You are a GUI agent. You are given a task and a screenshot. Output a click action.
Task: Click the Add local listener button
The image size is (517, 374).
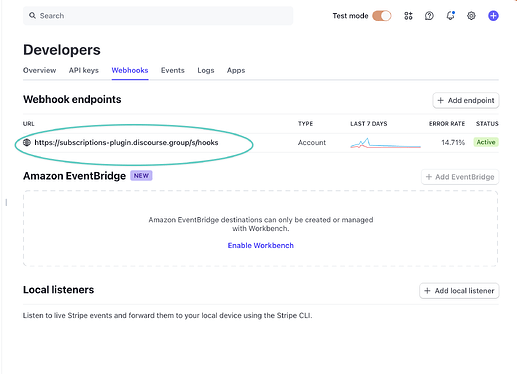pyautogui.click(x=459, y=291)
